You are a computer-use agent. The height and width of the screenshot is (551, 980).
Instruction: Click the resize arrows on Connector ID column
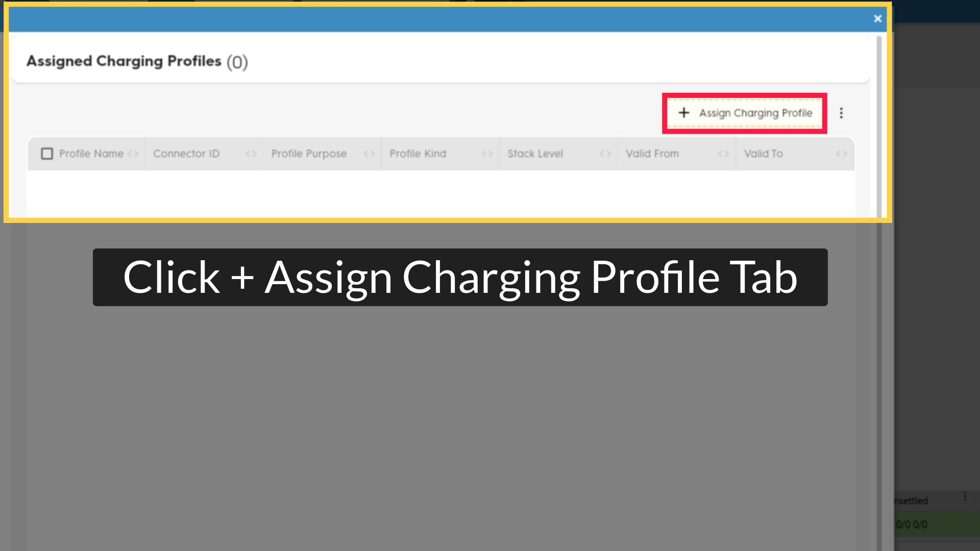(x=251, y=154)
